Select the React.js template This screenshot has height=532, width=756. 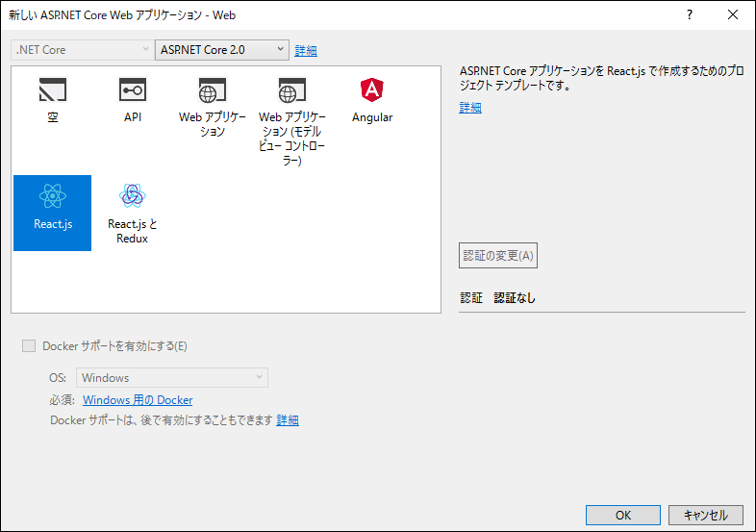click(x=53, y=213)
